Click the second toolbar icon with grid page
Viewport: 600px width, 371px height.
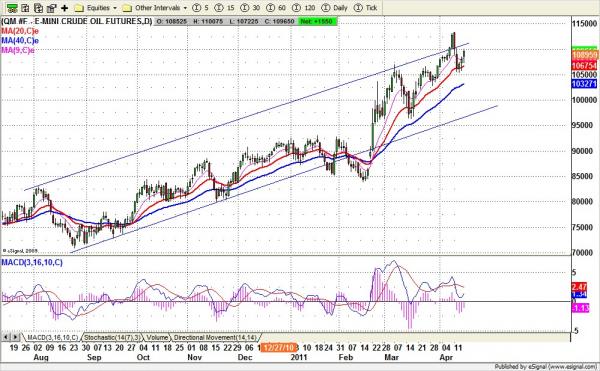click(x=25, y=8)
